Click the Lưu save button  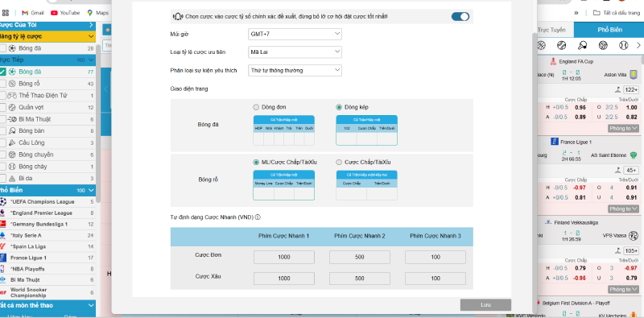click(485, 305)
